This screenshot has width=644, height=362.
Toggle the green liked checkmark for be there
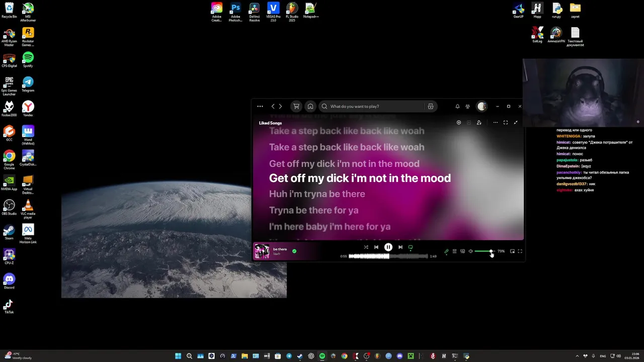294,251
